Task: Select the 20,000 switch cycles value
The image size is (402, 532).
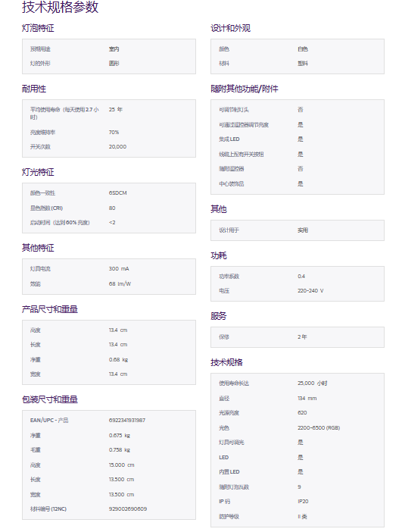Action: [117, 146]
